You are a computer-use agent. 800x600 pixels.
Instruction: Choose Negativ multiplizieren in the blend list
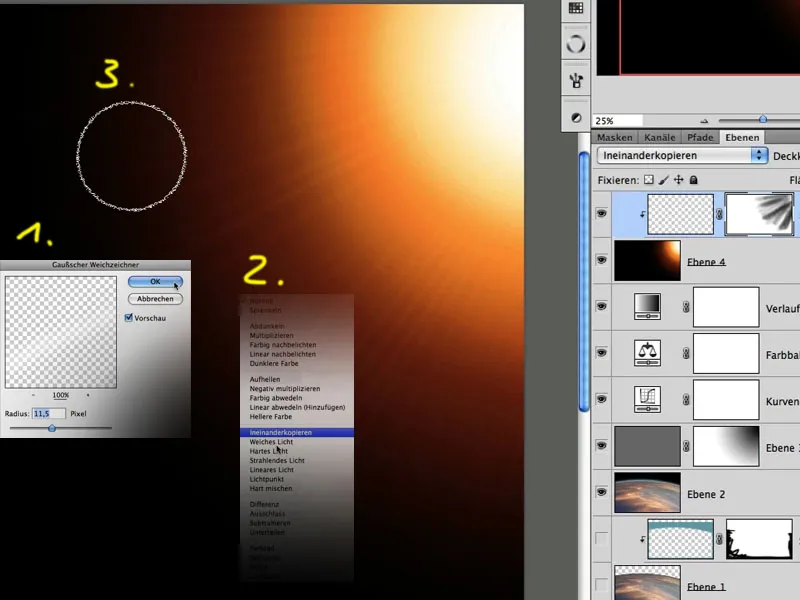tap(296, 388)
